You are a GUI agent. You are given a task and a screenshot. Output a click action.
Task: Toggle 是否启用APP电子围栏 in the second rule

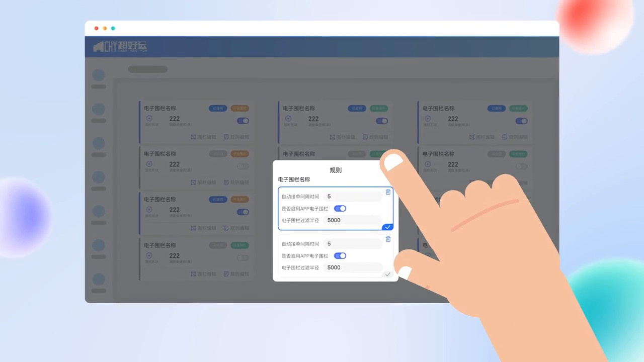click(340, 256)
